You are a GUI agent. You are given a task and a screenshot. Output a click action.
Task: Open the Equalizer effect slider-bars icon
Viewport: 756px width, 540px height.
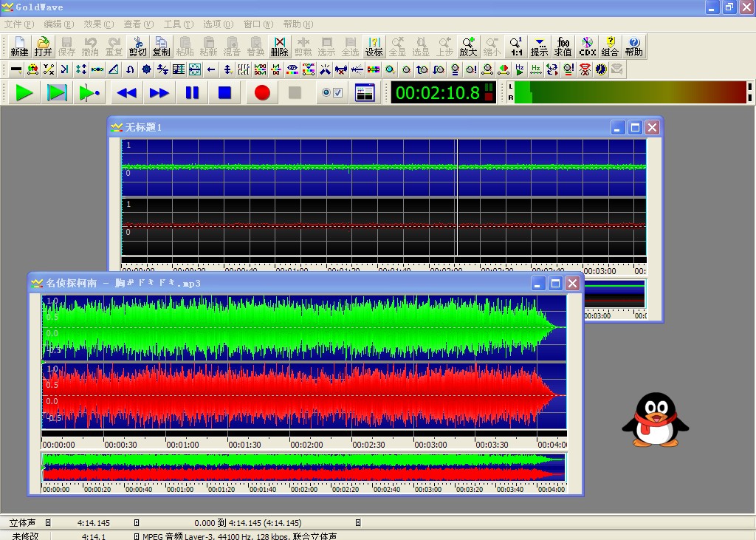pos(244,69)
